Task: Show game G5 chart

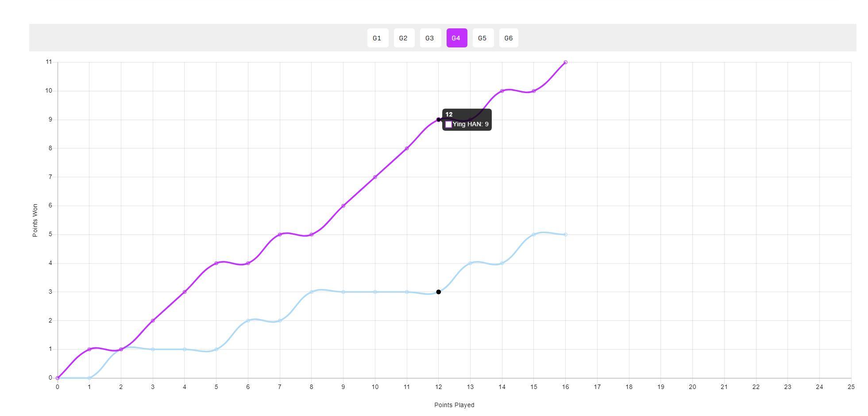Action: click(x=483, y=38)
